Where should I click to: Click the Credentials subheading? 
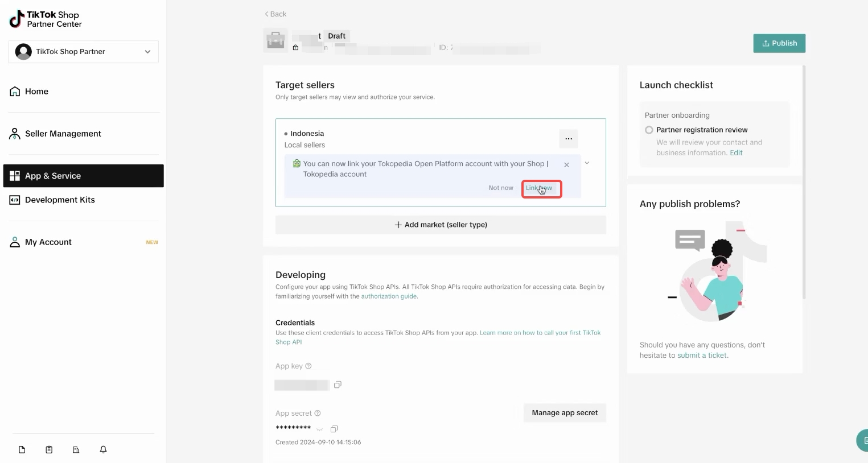pos(295,323)
